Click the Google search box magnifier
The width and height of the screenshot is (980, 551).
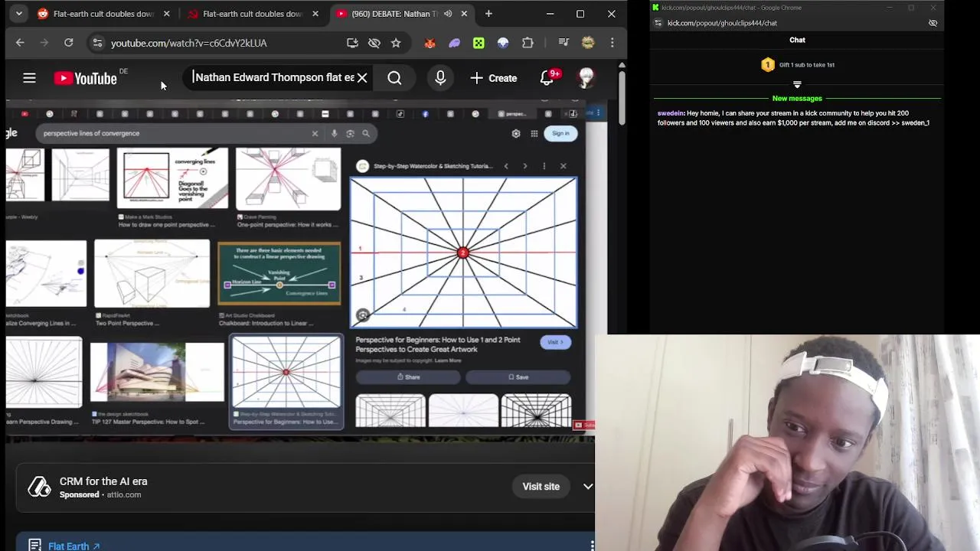pos(366,133)
